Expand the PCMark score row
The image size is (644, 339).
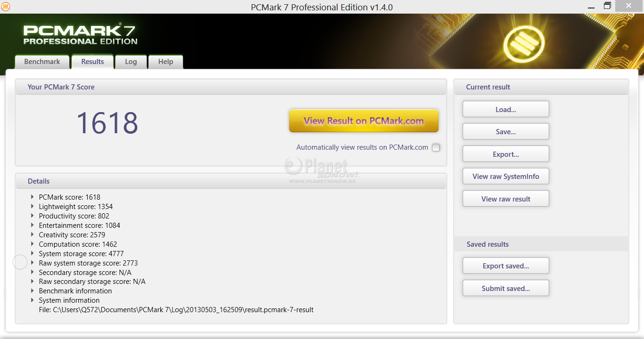click(x=33, y=197)
